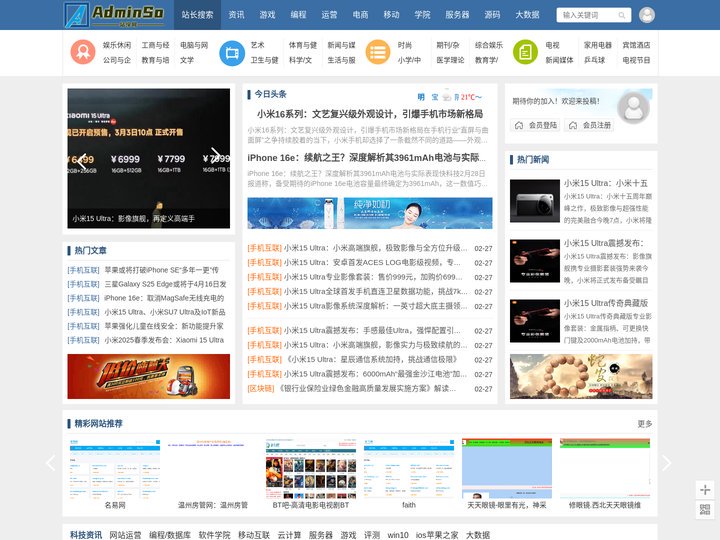Screen dimensions: 720x540
Task: Open 苹果或将打破iPhone SE hot article
Action: 162,270
